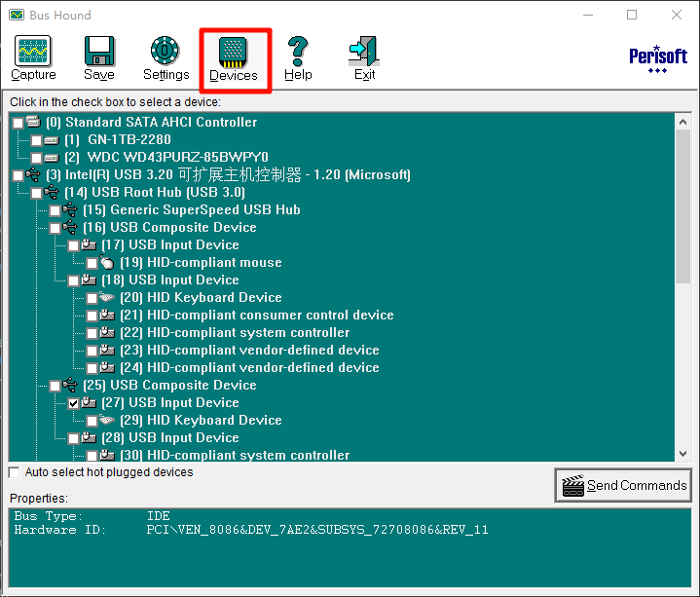The height and width of the screenshot is (597, 700).
Task: Select [21] HID-compliant consumer control device
Action: 257,316
